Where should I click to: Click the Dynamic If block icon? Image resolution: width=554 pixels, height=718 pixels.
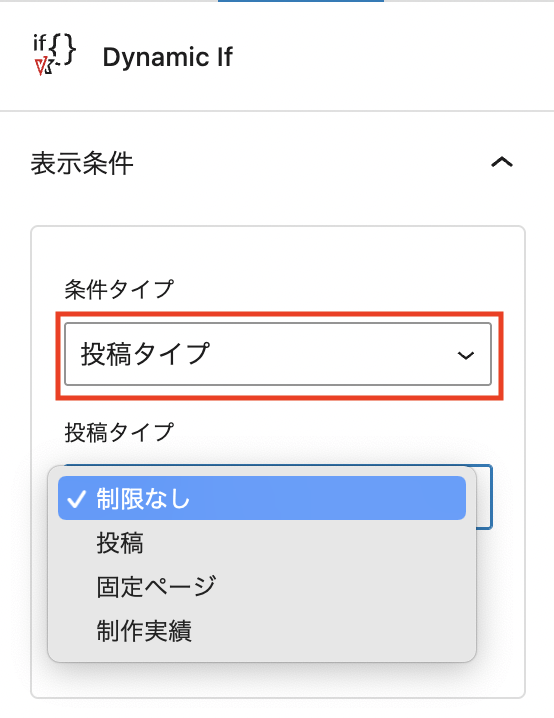(x=54, y=55)
